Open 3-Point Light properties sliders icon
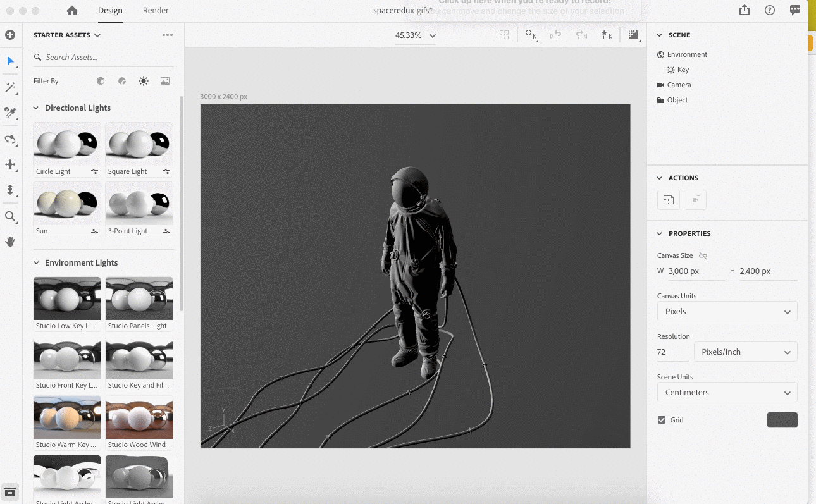Viewport: 816px width, 504px height. coord(167,231)
